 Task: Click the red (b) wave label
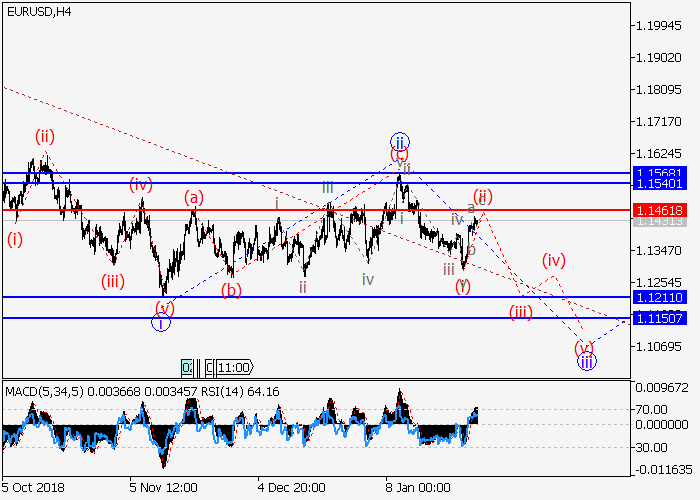pos(232,291)
